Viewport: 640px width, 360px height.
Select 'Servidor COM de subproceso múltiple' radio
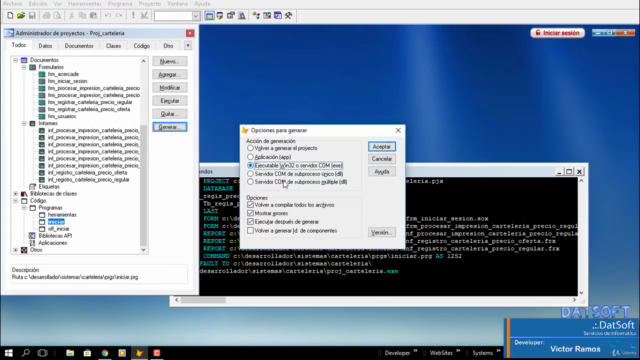tap(297, 182)
